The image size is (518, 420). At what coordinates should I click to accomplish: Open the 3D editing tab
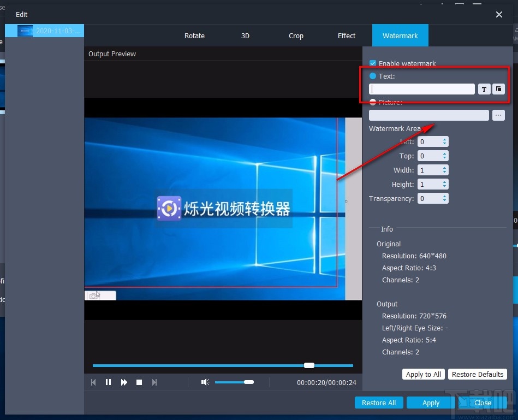[x=245, y=36]
